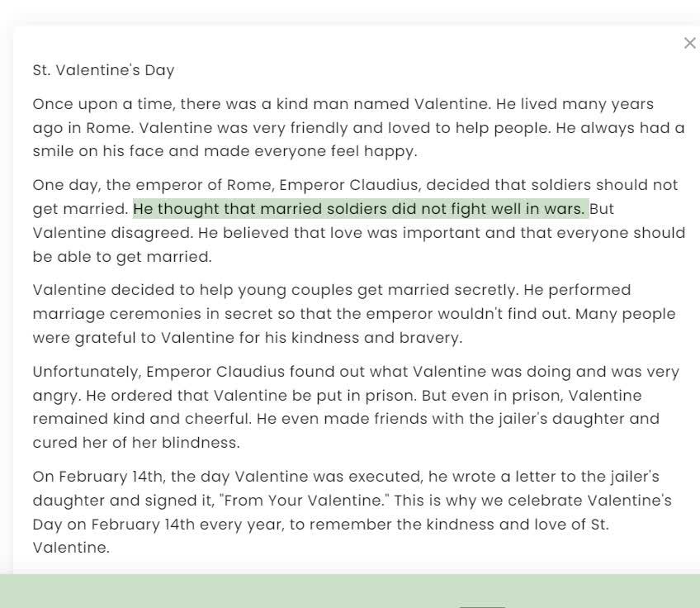Close the St. Valentine's Day story panel
This screenshot has width=700, height=608.
pos(689,43)
